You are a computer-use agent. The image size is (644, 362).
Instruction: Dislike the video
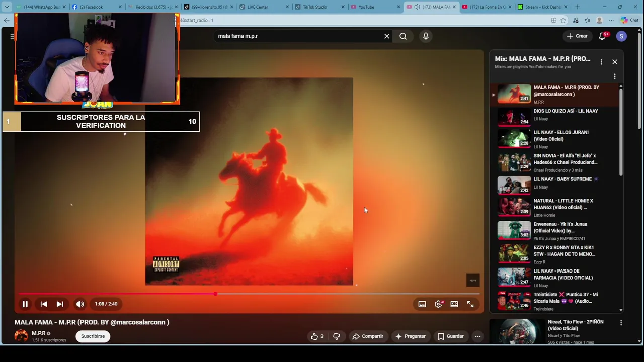tap(337, 336)
